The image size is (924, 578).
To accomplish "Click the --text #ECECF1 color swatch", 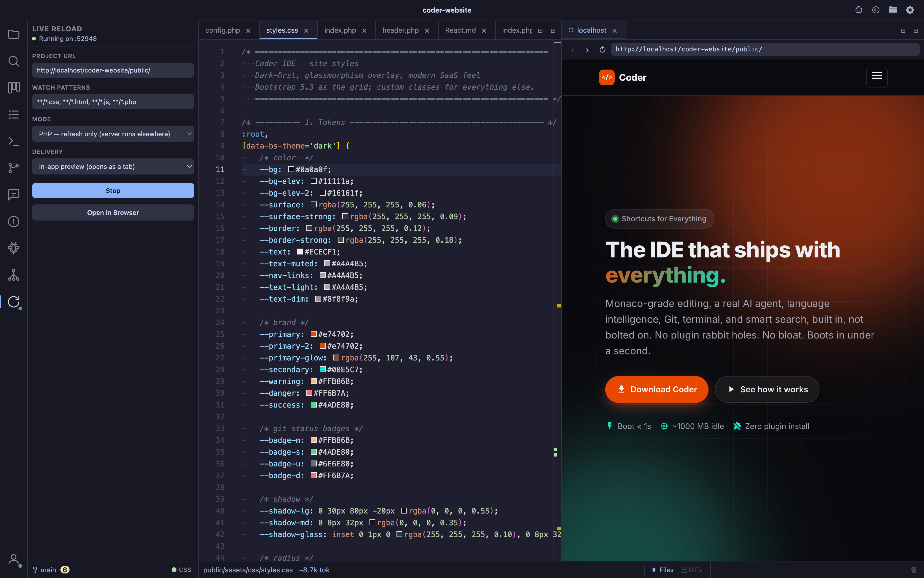I will point(300,252).
